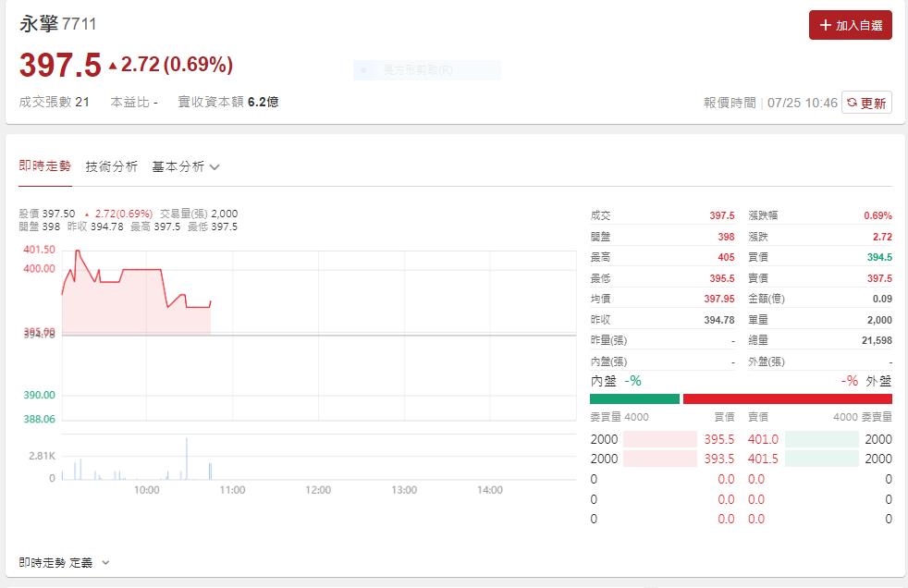Click the tallest volume bar in the chart
The height and width of the screenshot is (588, 908).
[186, 459]
